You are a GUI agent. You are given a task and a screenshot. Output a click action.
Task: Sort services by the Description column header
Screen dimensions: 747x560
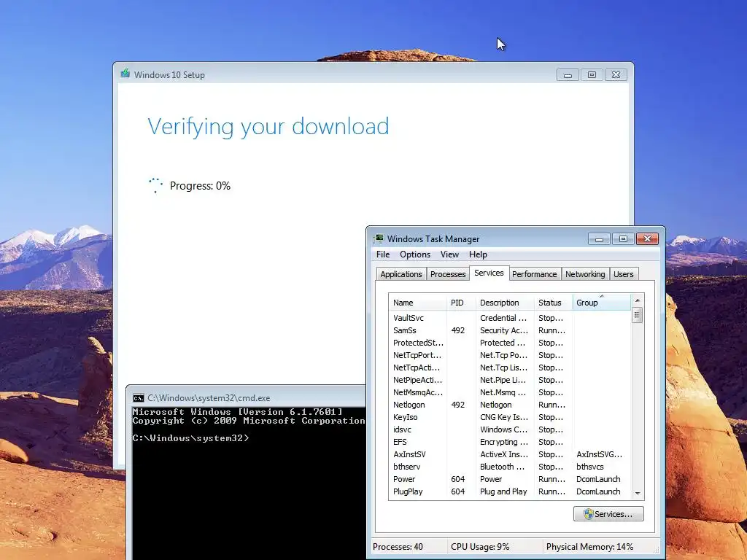pos(505,303)
